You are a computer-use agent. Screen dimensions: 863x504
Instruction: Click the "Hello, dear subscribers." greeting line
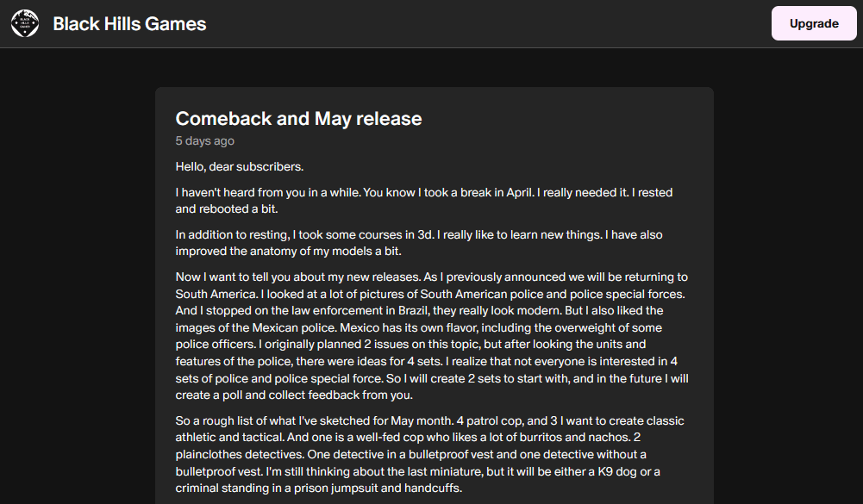click(240, 167)
